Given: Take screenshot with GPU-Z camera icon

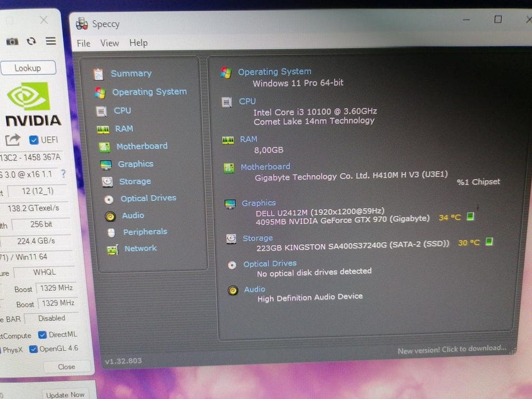Looking at the screenshot, I should (x=12, y=42).
